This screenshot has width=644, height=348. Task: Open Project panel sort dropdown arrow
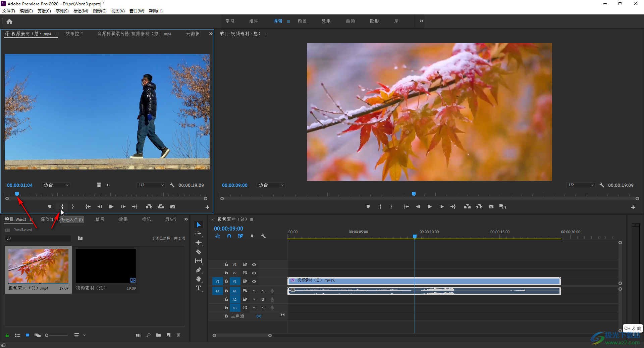click(84, 335)
